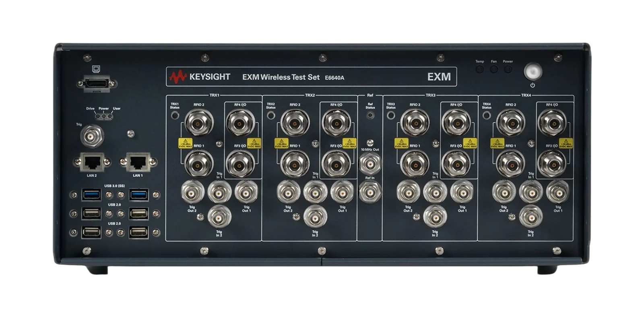Screen dimensions: 644x324
Task: Click the Power LED beside the Fan LED
Action: [x=508, y=69]
